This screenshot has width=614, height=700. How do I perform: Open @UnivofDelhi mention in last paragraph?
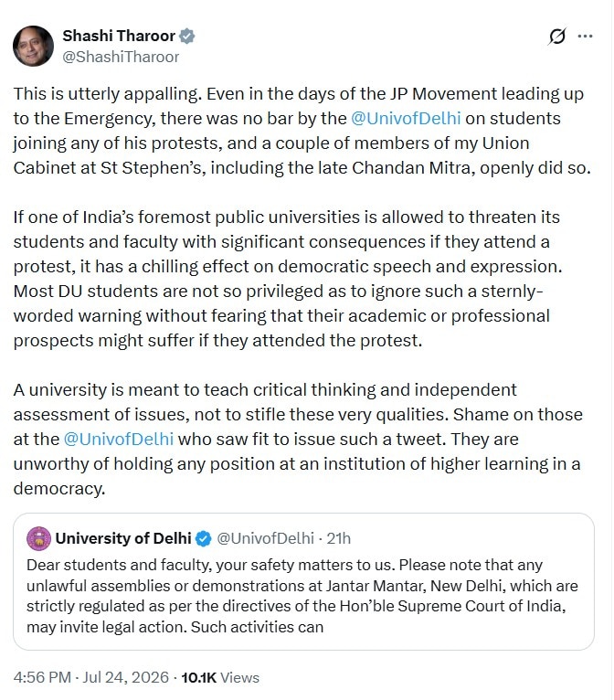[118, 439]
